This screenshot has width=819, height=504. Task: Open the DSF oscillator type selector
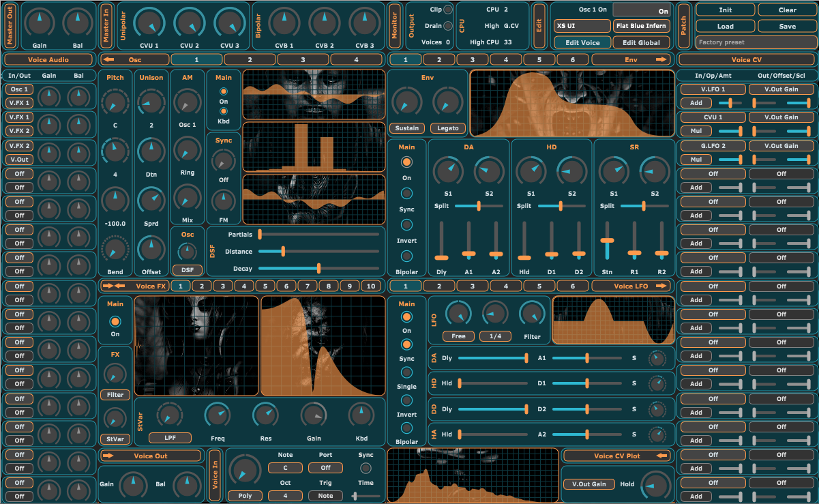[187, 269]
